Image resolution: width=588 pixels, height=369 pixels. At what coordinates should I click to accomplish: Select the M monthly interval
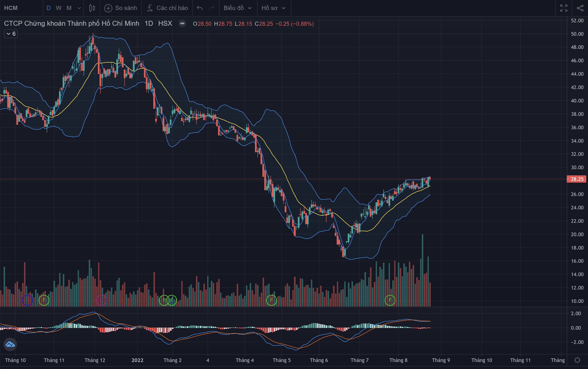pyautogui.click(x=69, y=8)
